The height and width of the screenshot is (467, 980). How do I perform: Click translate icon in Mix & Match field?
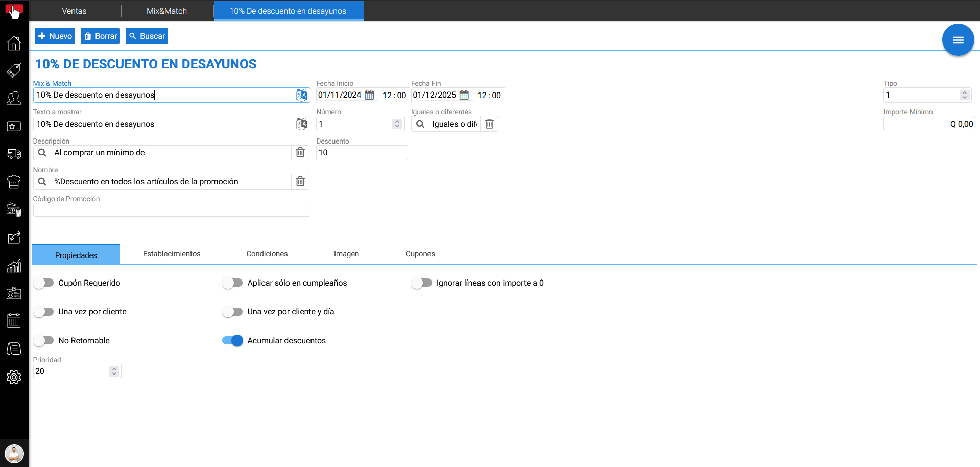point(302,95)
